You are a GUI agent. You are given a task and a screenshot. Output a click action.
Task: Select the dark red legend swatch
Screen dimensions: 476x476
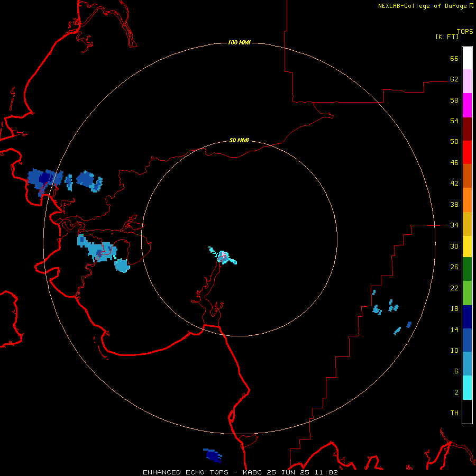point(467,129)
